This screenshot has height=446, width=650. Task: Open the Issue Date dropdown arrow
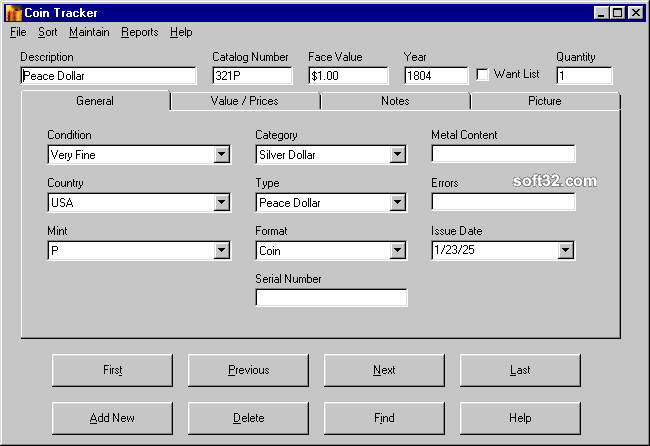(565, 250)
